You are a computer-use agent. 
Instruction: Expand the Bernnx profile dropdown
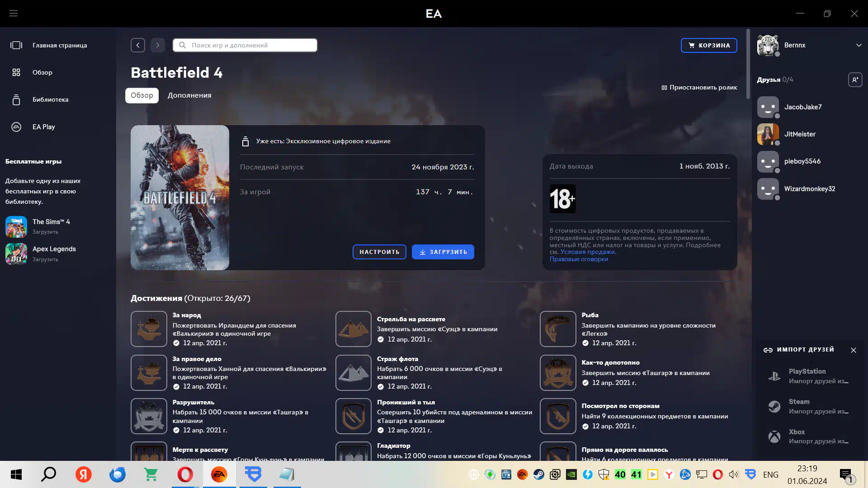(859, 45)
